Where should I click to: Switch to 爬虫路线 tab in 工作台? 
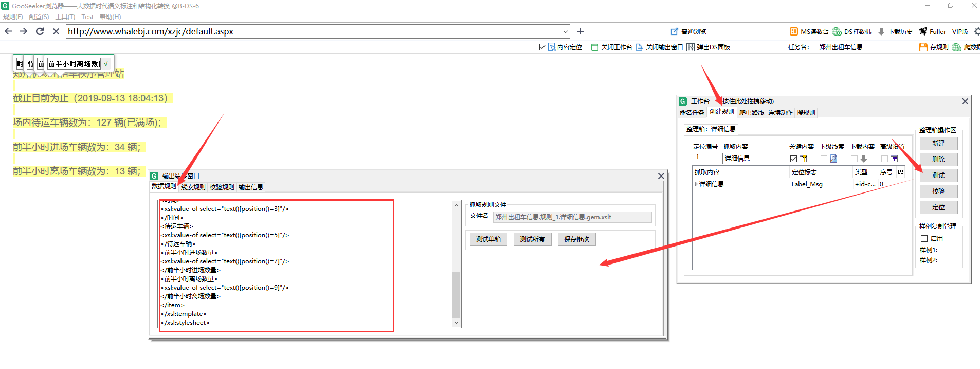coord(752,112)
